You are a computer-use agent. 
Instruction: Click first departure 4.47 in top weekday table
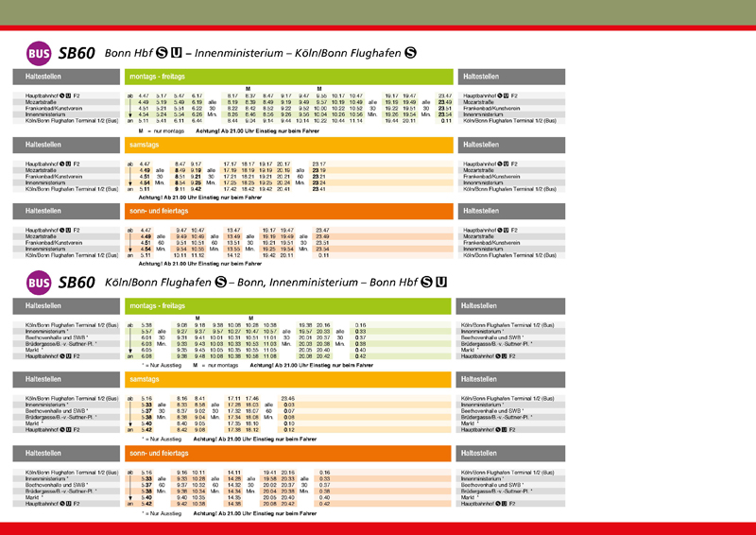[144, 95]
